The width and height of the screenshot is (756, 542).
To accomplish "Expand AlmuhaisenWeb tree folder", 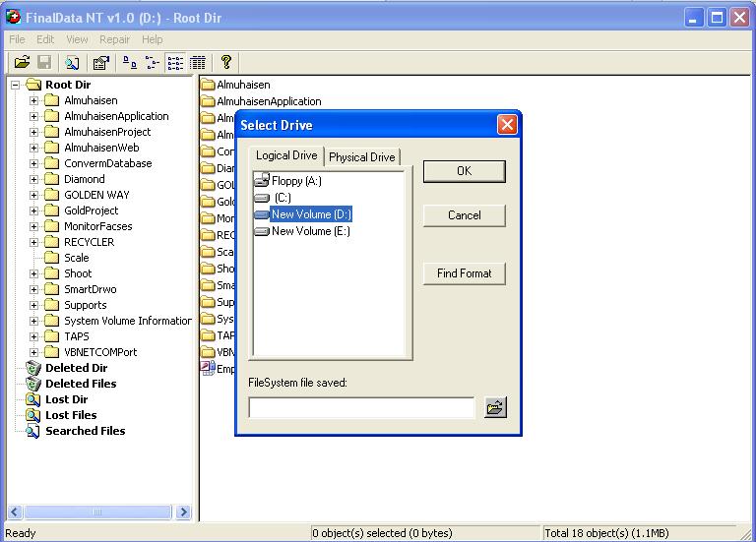I will [33, 148].
